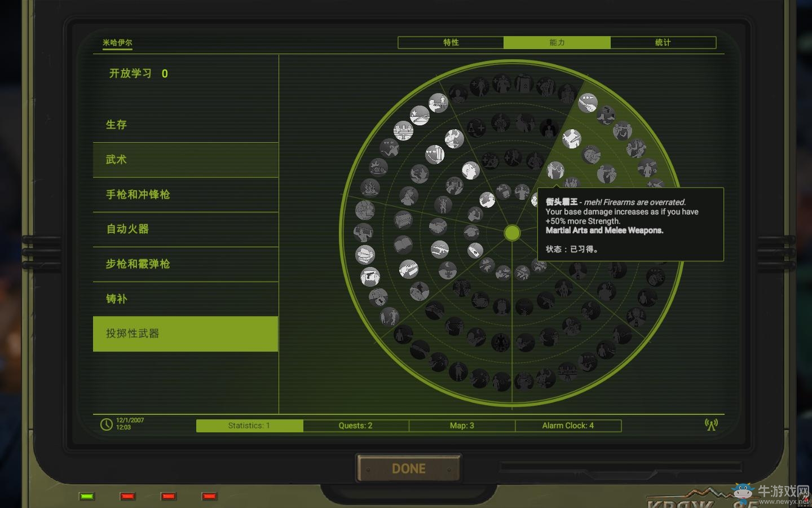Open the 手枪和冲锋枪 skill category
812x508 pixels.
point(186,195)
